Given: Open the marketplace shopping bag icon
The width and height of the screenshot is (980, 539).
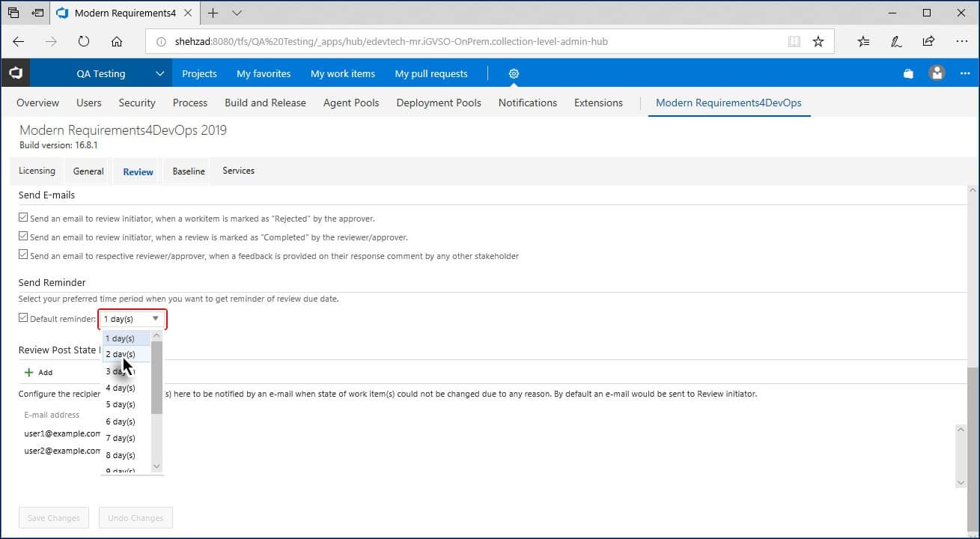Looking at the screenshot, I should pyautogui.click(x=908, y=73).
